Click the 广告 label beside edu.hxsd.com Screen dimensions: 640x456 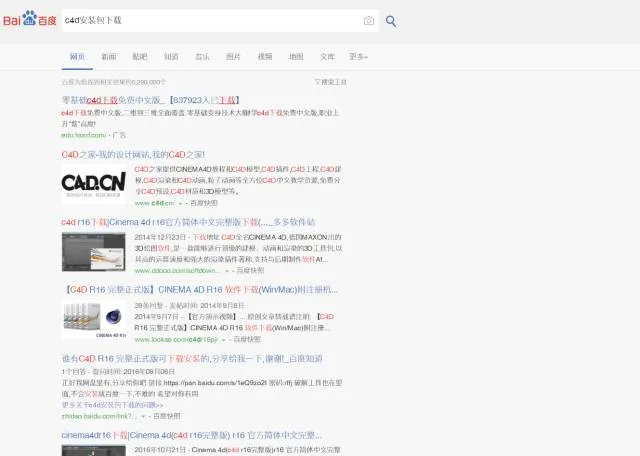point(119,135)
